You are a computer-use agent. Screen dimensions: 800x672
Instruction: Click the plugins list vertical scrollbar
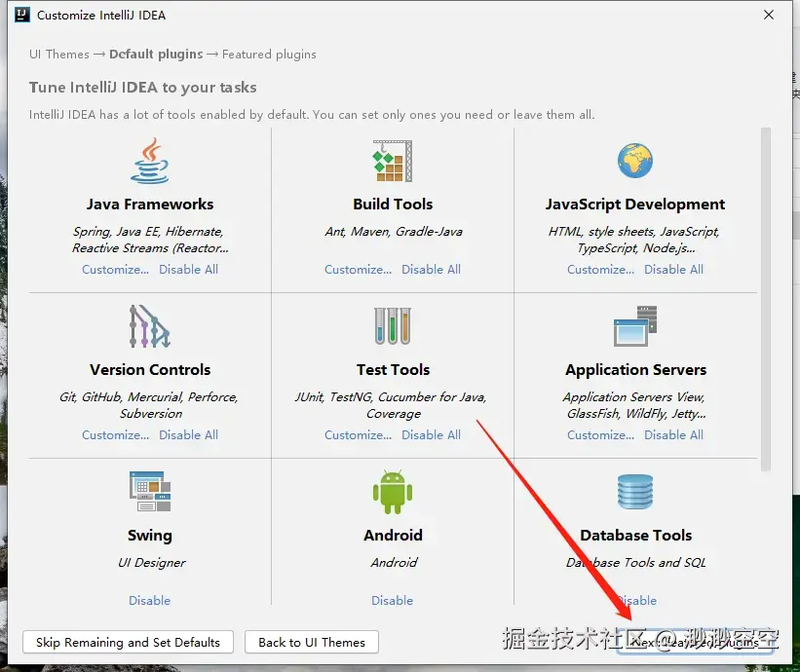765,300
